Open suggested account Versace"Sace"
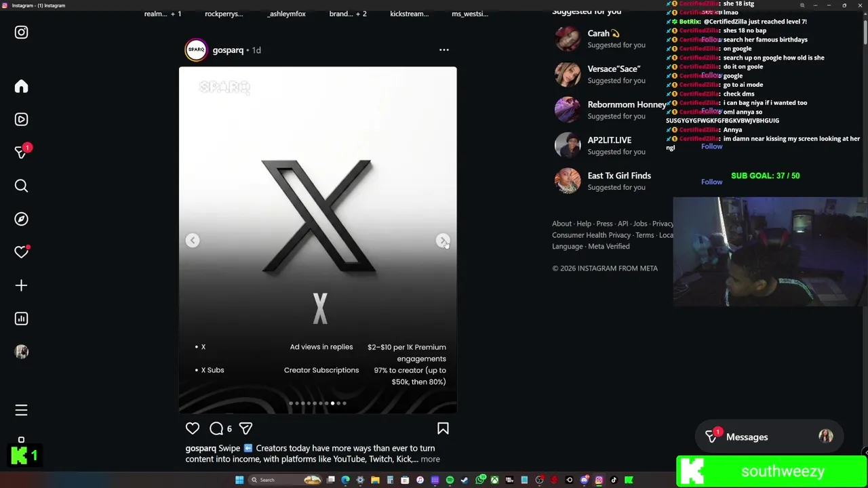The width and height of the screenshot is (868, 488). [614, 68]
